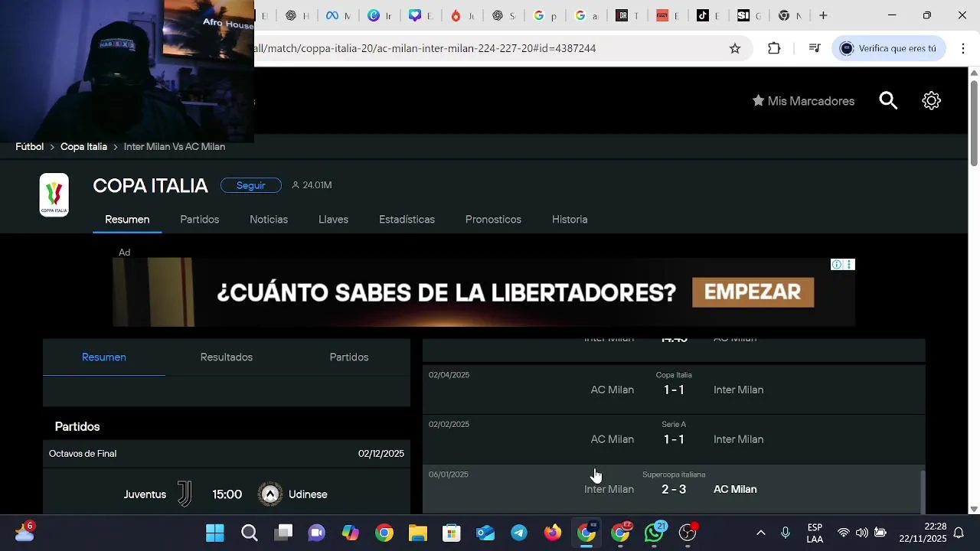
Task: Open the Historia tab
Action: coord(570,220)
